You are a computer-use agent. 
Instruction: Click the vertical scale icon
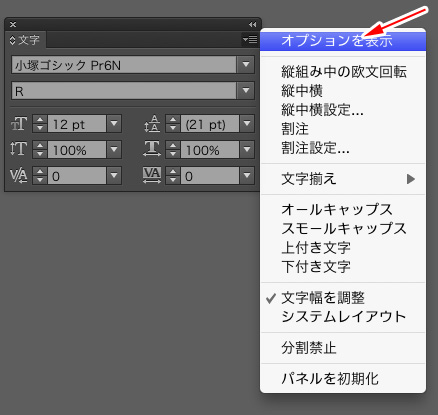[x=19, y=149]
